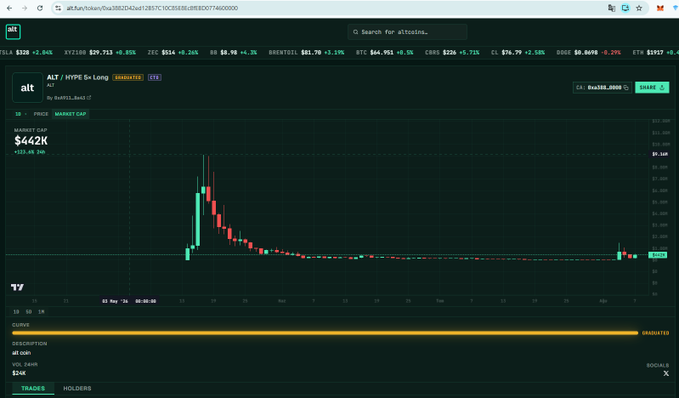The width and height of the screenshot is (679, 398).
Task: Open the alt.fun home logo
Action: pyautogui.click(x=13, y=32)
